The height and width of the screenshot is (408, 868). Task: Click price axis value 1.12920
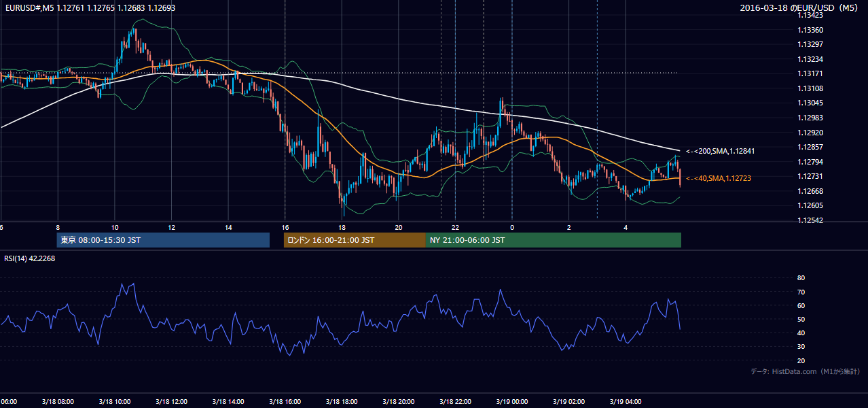[x=810, y=133]
